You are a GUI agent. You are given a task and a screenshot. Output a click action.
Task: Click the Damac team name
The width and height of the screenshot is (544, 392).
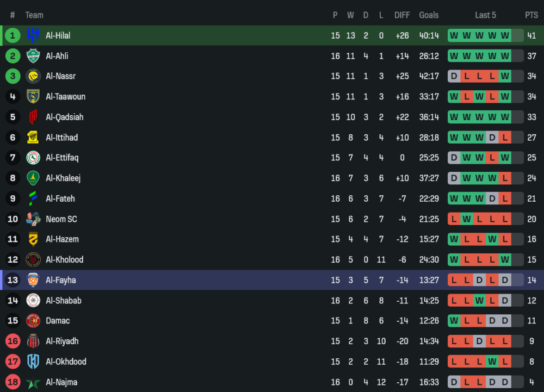[x=58, y=321]
